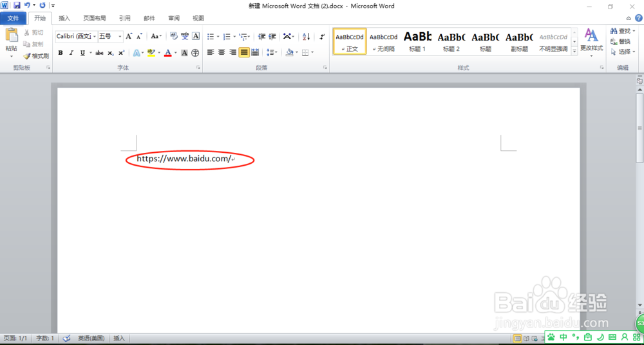644x345 pixels.
Task: Apply character shading icon
Action: [184, 53]
